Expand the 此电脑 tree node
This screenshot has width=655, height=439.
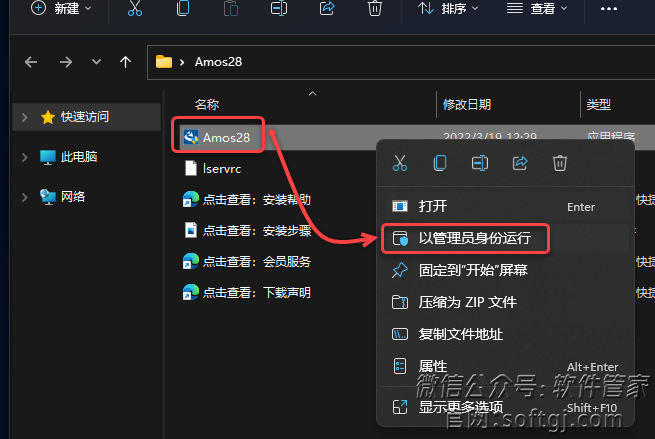point(24,157)
